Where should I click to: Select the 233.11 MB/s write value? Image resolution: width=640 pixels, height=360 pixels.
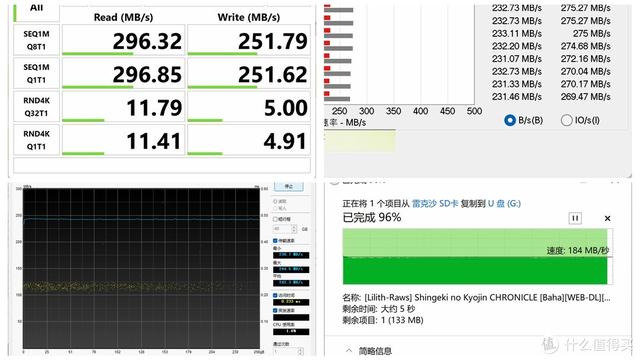pyautogui.click(x=517, y=33)
